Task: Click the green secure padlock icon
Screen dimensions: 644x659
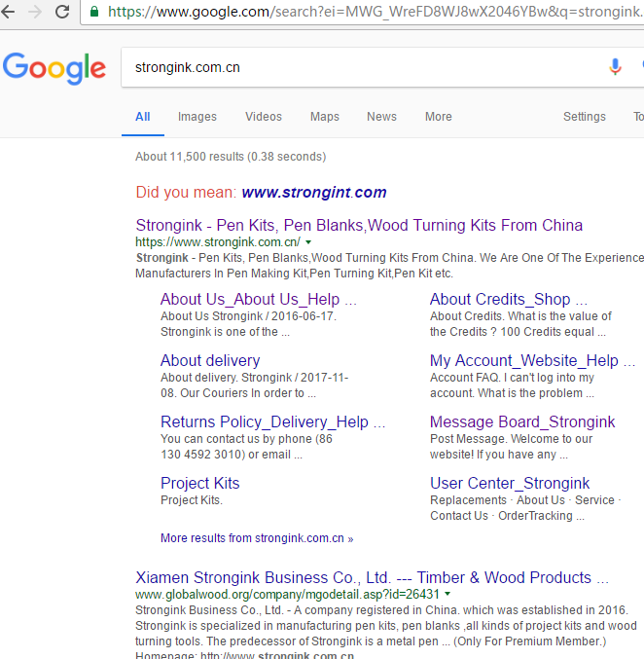Action: (94, 12)
